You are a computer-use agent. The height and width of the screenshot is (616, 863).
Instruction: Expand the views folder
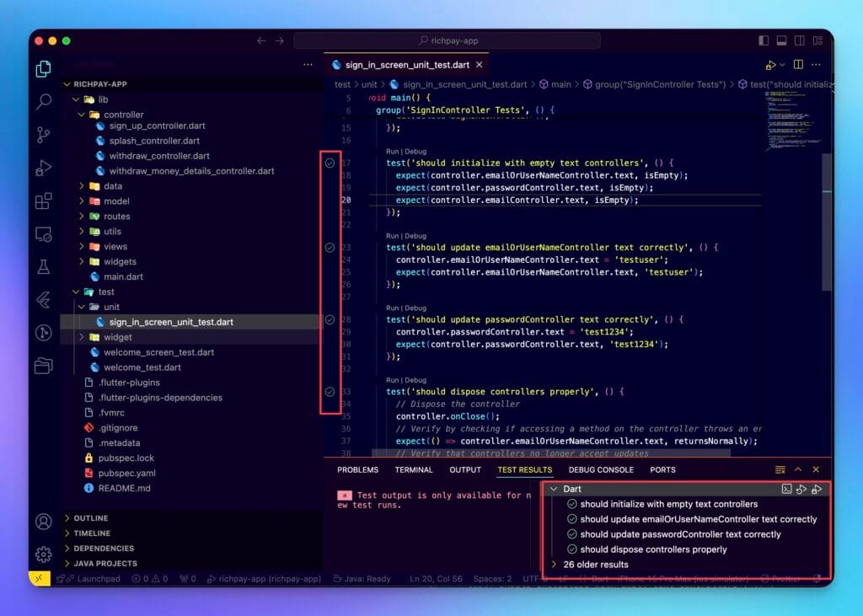click(82, 247)
